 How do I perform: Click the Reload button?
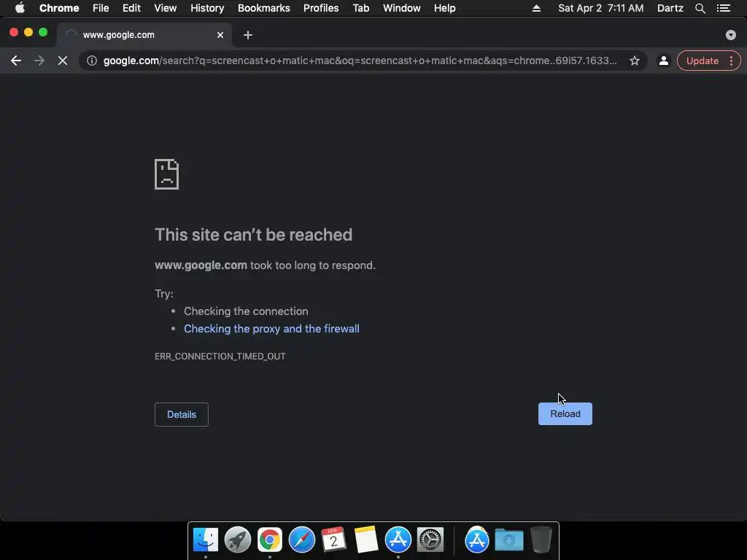tap(565, 414)
